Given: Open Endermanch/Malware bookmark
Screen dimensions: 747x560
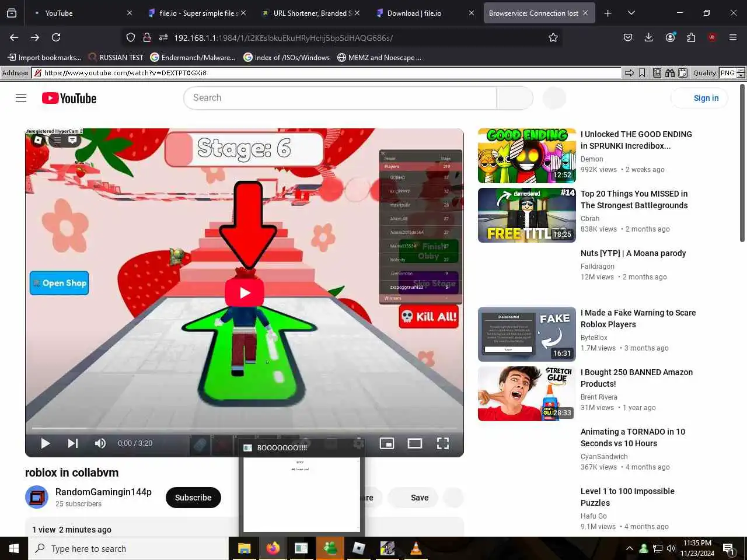Looking at the screenshot, I should [193, 57].
